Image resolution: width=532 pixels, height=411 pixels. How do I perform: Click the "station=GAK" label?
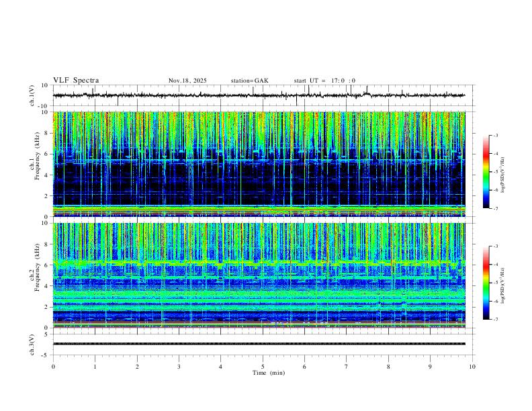pyautogui.click(x=249, y=81)
